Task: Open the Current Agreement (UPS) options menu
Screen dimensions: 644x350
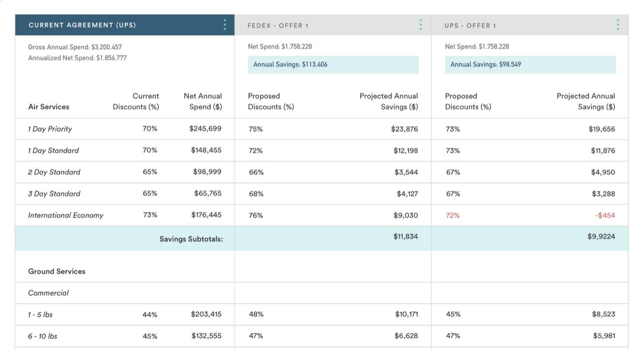Action: pyautogui.click(x=224, y=25)
